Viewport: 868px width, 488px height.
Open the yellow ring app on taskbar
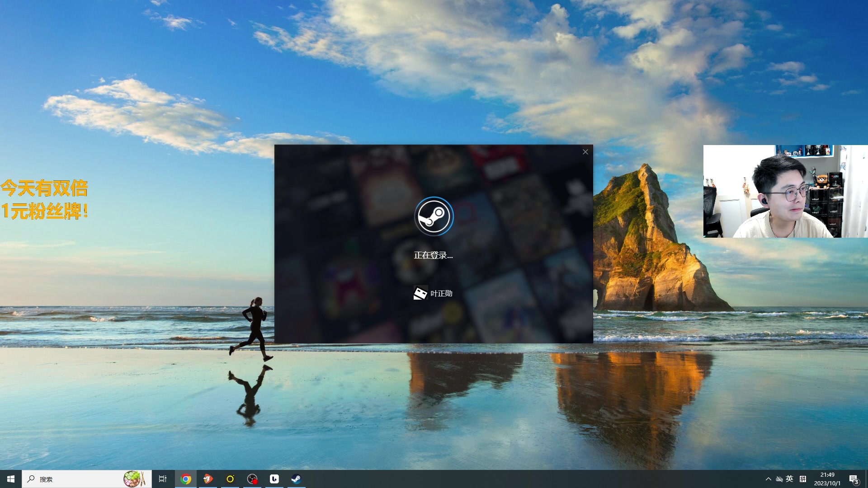230,479
